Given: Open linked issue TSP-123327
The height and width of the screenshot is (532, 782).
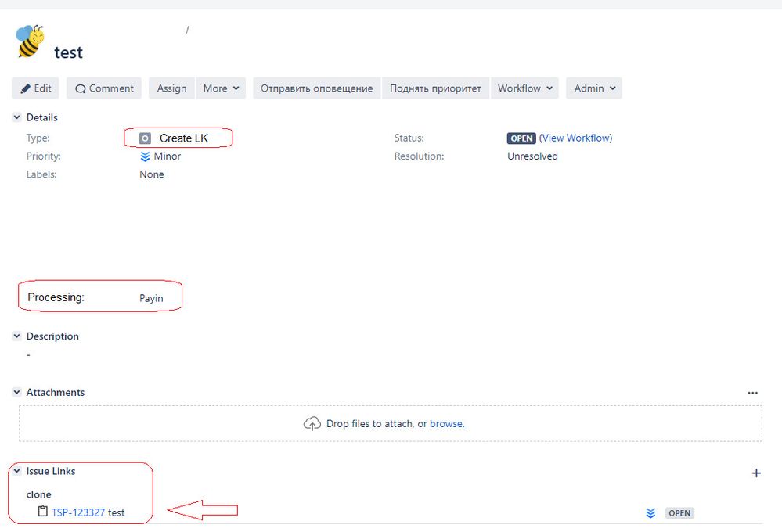Looking at the screenshot, I should (78, 512).
